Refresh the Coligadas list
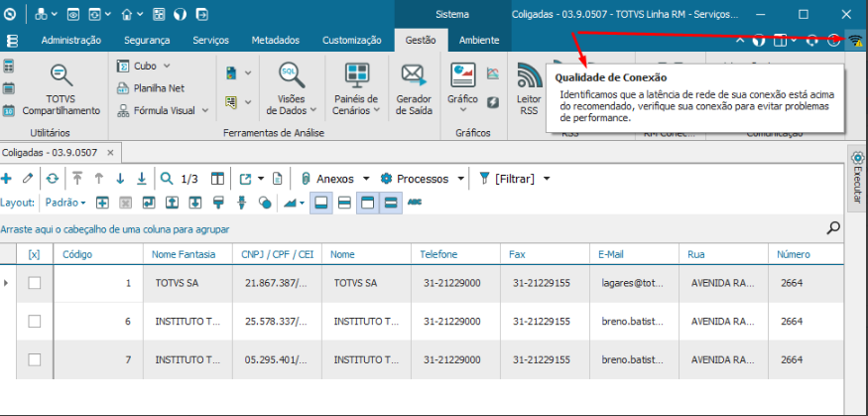This screenshot has height=416, width=868. coord(52,179)
